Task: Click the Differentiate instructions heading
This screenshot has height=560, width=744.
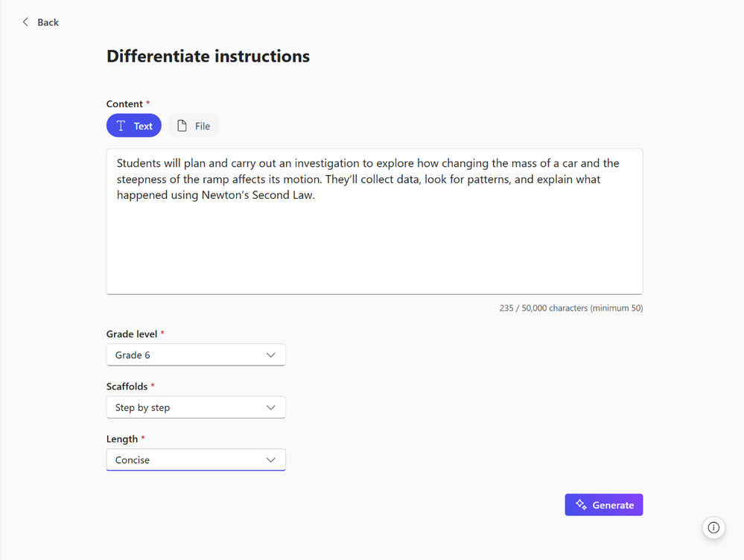Action: (x=208, y=57)
